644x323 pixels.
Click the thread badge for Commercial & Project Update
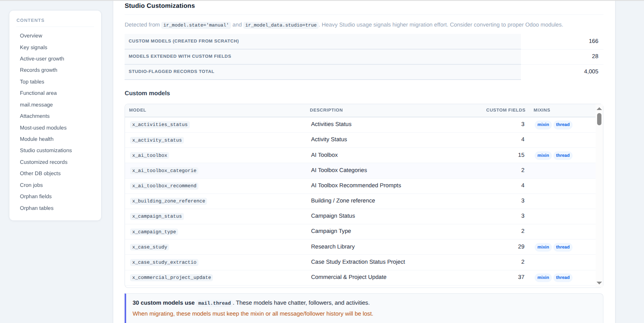pos(563,277)
